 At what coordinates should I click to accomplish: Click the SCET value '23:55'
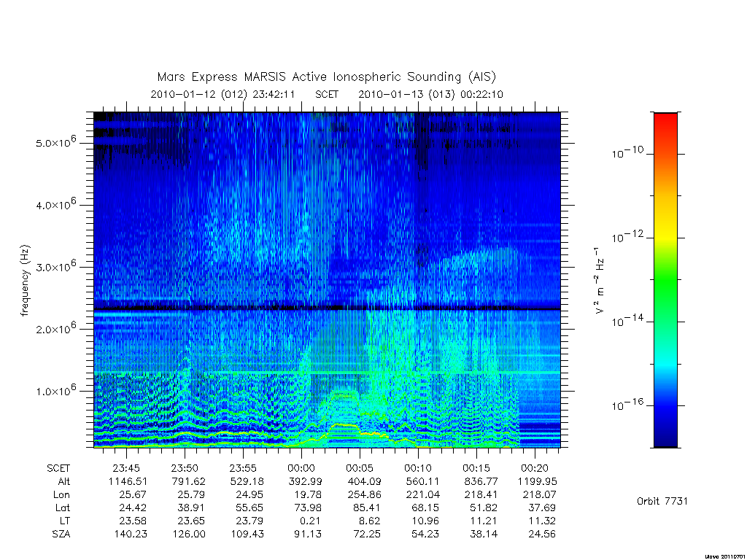tap(243, 468)
